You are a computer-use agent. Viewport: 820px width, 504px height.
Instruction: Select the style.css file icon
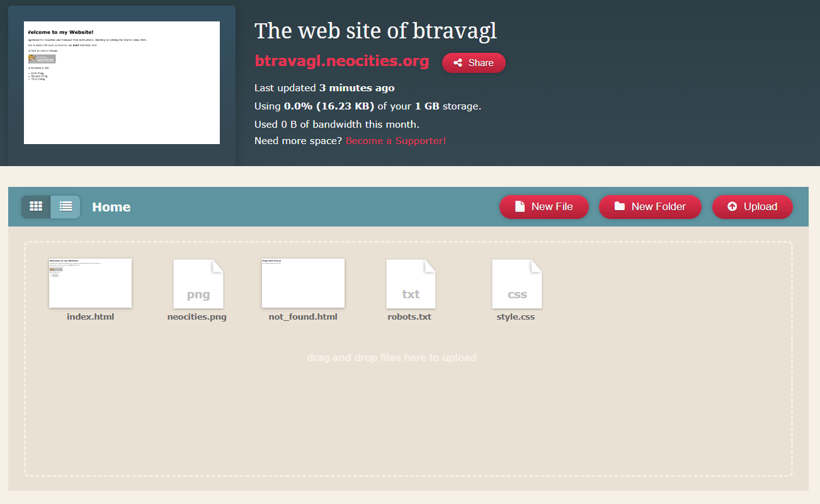(x=516, y=283)
